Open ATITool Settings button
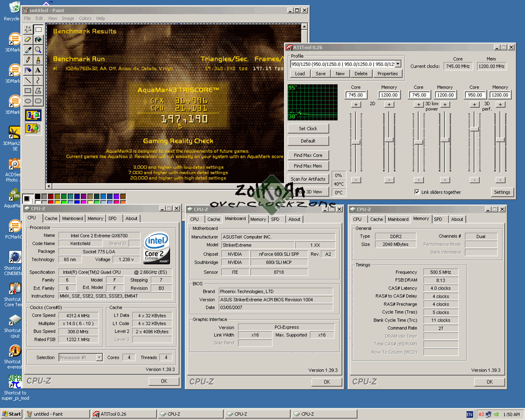This screenshot has height=420, width=525. click(x=502, y=192)
